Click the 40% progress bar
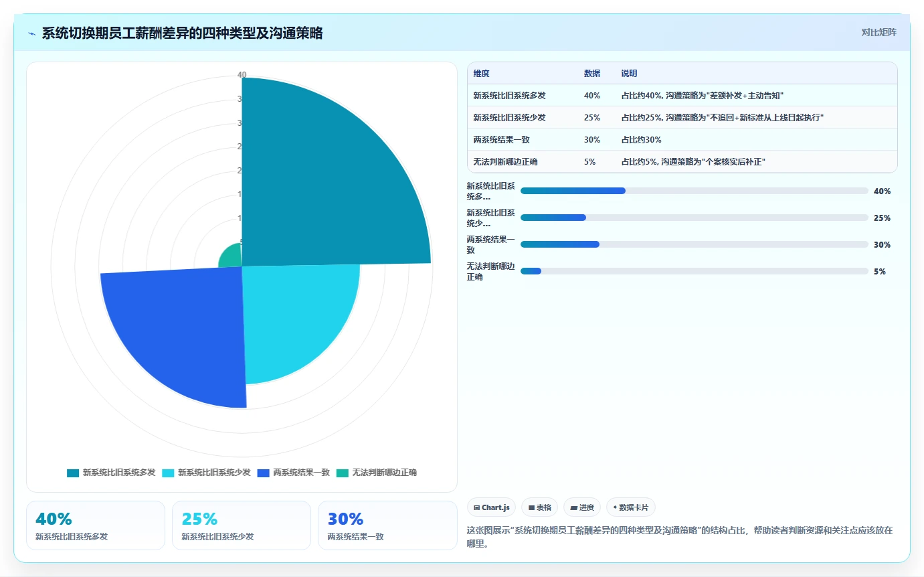The image size is (924, 577). [694, 191]
